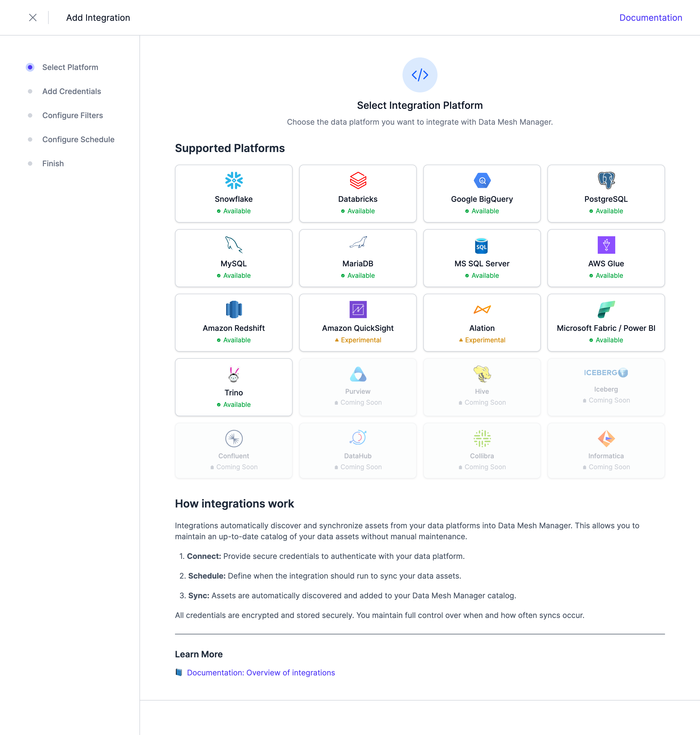This screenshot has width=700, height=735.
Task: Click the Trino bunny icon
Action: [x=234, y=374]
